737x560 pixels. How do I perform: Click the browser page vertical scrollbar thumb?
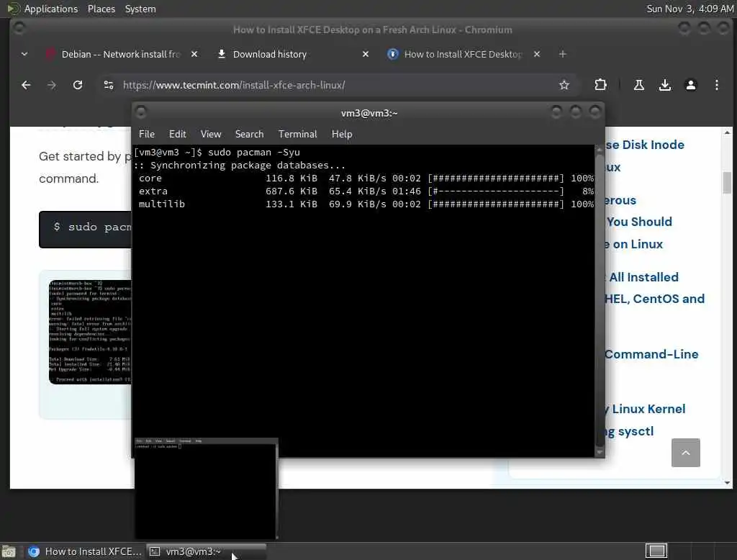click(727, 182)
